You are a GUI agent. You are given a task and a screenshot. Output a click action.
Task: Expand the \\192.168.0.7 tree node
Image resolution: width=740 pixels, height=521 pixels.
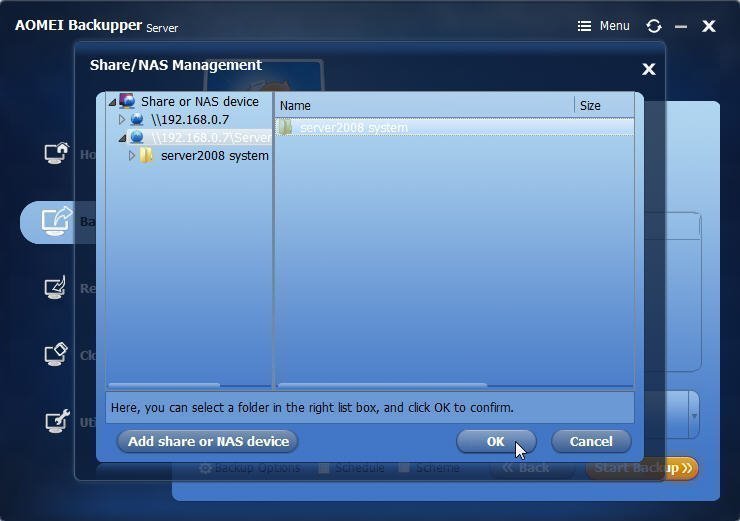coord(122,119)
